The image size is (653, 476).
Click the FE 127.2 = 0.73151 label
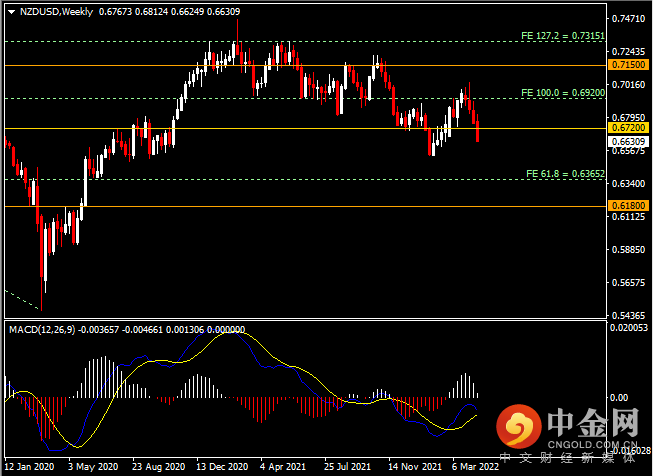(x=563, y=35)
